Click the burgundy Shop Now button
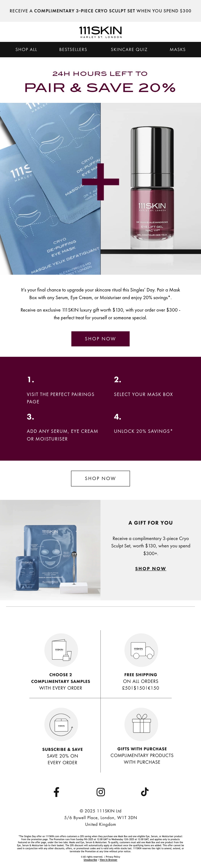 pyautogui.click(x=100, y=339)
